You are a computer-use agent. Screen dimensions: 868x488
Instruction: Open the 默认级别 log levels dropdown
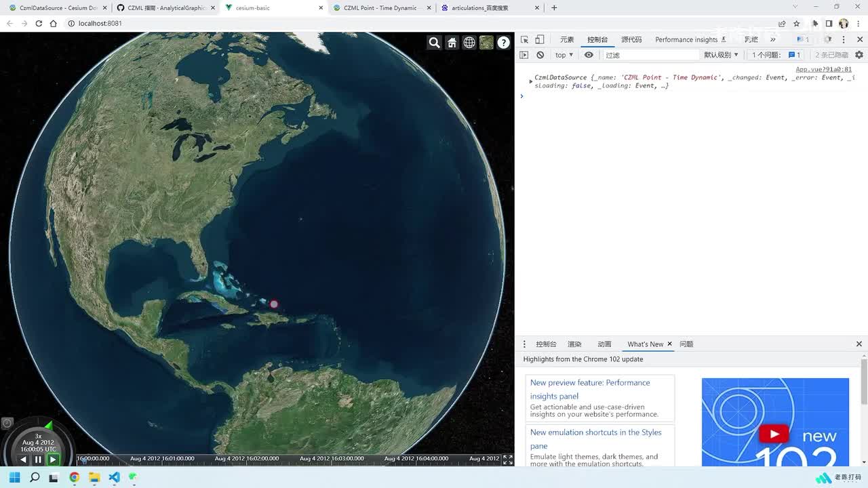[721, 55]
